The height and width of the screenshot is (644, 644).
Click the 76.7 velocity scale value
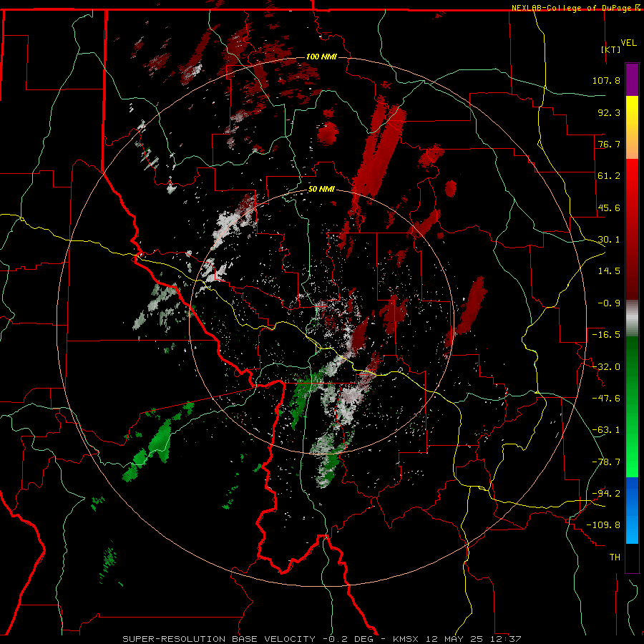609,144
